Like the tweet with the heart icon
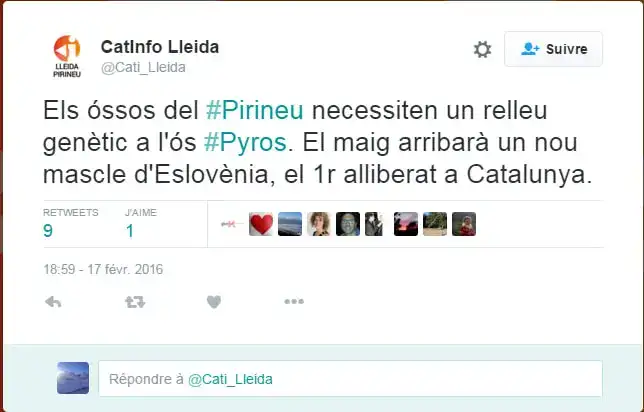The height and width of the screenshot is (412, 644). point(214,302)
